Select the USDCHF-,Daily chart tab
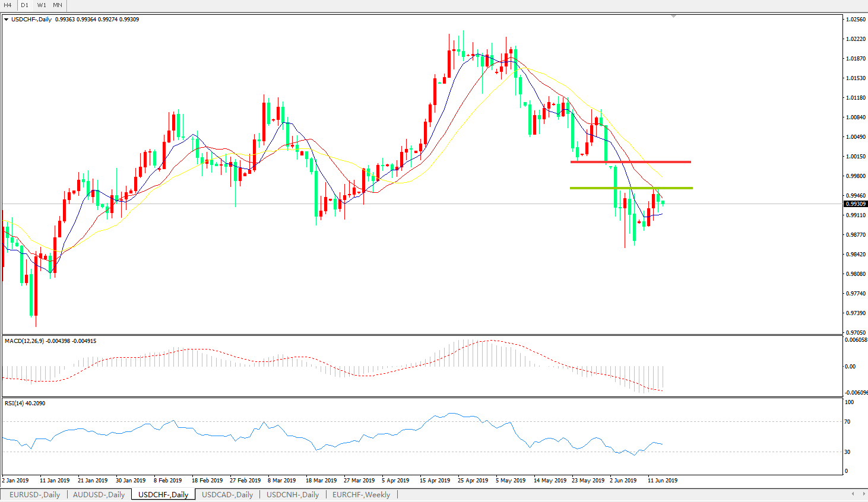The width and height of the screenshot is (868, 502). (x=163, y=494)
